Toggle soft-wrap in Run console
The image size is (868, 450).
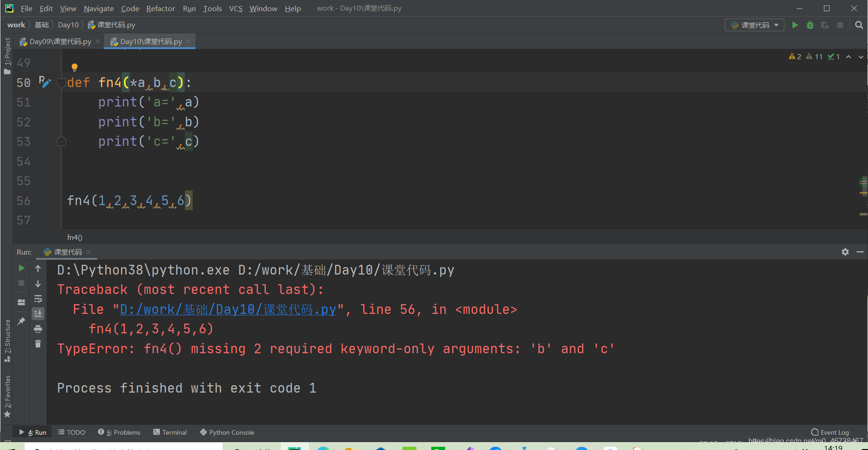pos(38,299)
